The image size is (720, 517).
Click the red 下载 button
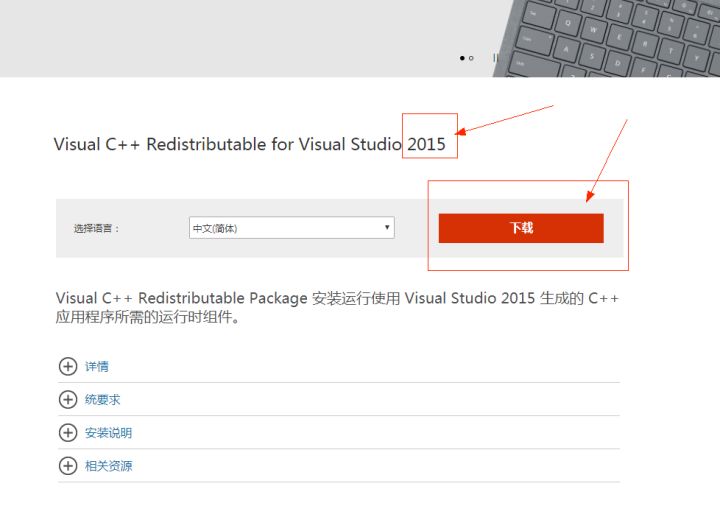point(520,228)
